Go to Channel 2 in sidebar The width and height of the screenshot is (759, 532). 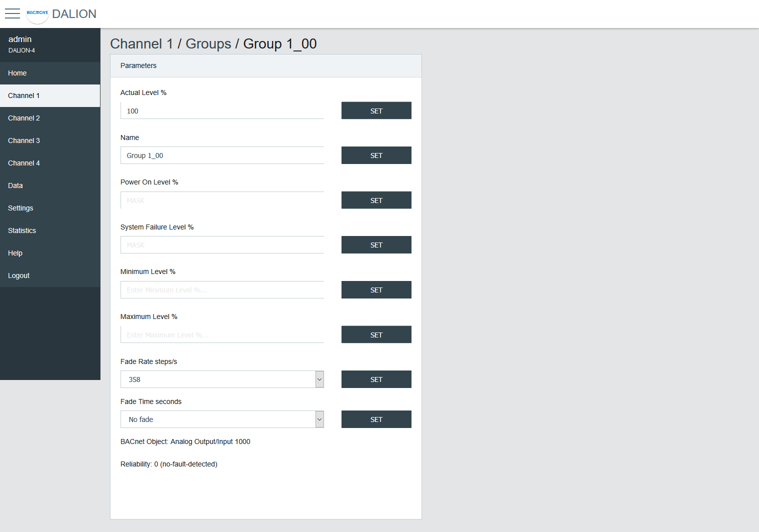pos(24,118)
